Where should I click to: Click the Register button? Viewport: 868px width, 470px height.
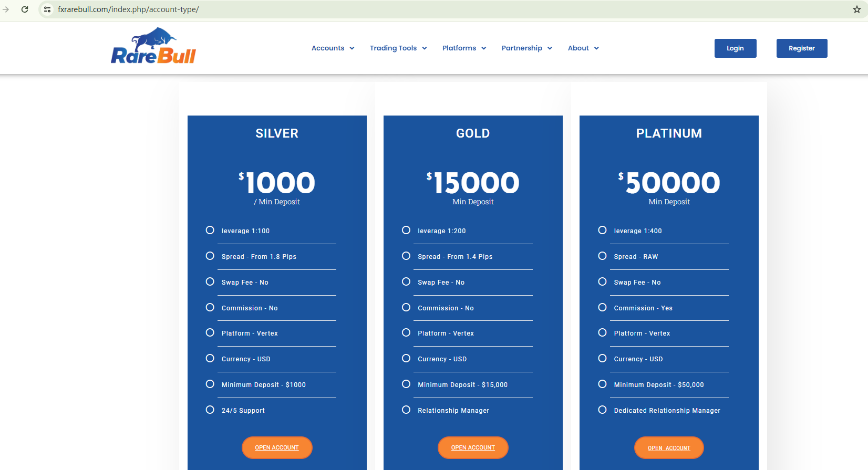[802, 48]
